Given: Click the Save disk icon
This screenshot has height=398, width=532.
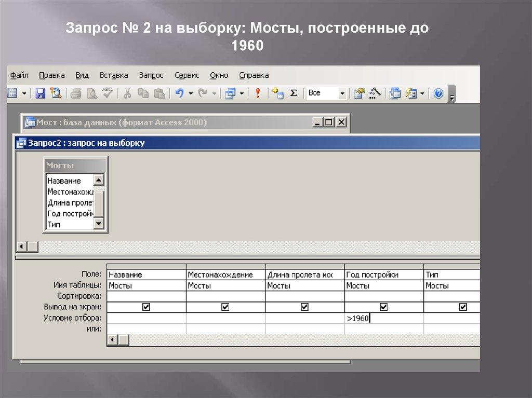Looking at the screenshot, I should click(40, 93).
